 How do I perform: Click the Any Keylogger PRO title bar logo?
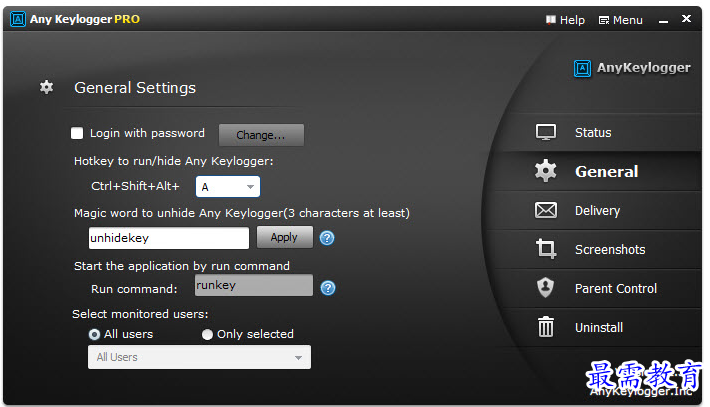pyautogui.click(x=18, y=19)
